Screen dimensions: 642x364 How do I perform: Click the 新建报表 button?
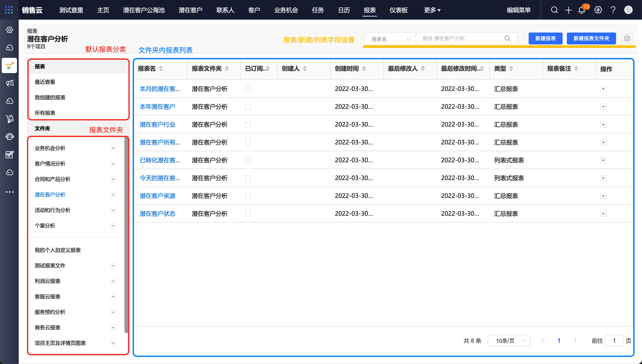(x=545, y=39)
